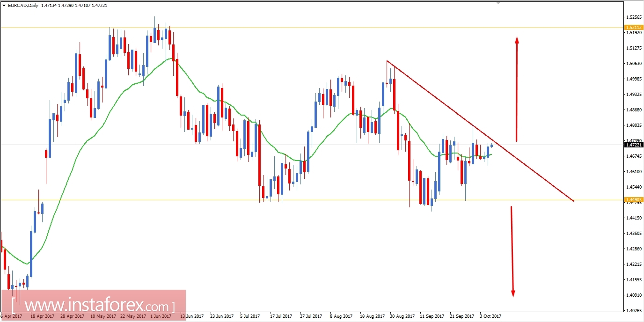
Task: Click the upward red arrow near the resistance
Action: click(x=517, y=89)
